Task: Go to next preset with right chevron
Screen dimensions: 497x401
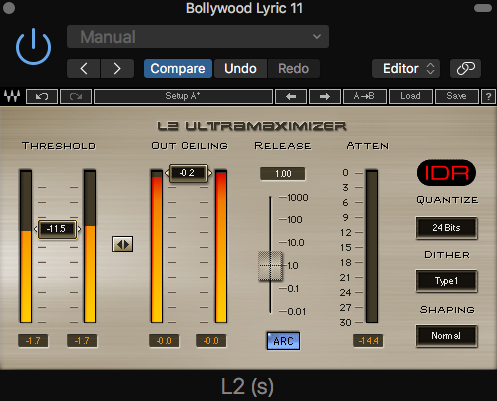Action: [117, 69]
